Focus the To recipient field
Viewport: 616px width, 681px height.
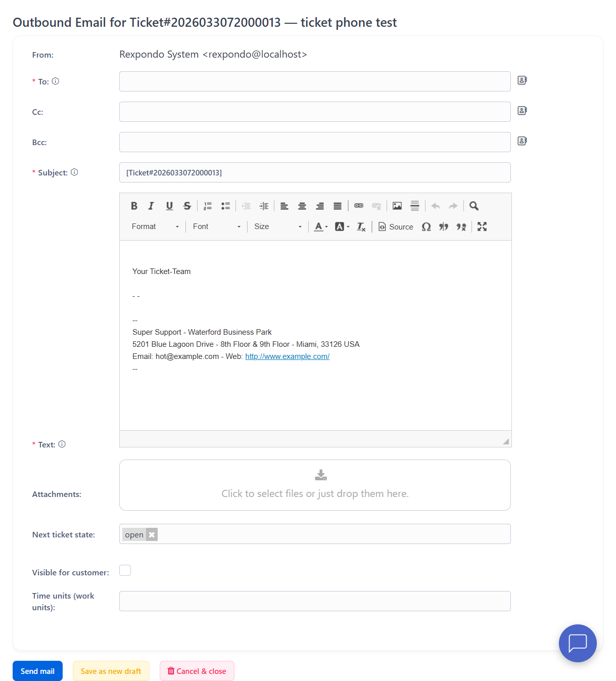(315, 81)
